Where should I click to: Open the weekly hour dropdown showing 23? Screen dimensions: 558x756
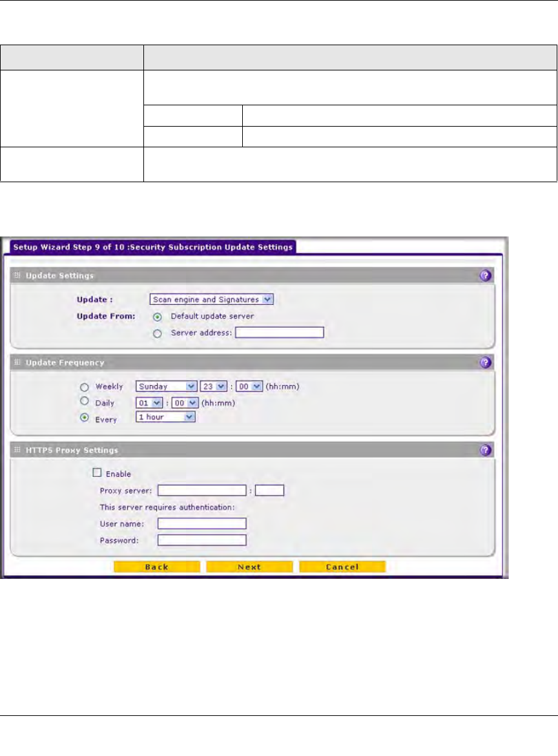(x=214, y=386)
